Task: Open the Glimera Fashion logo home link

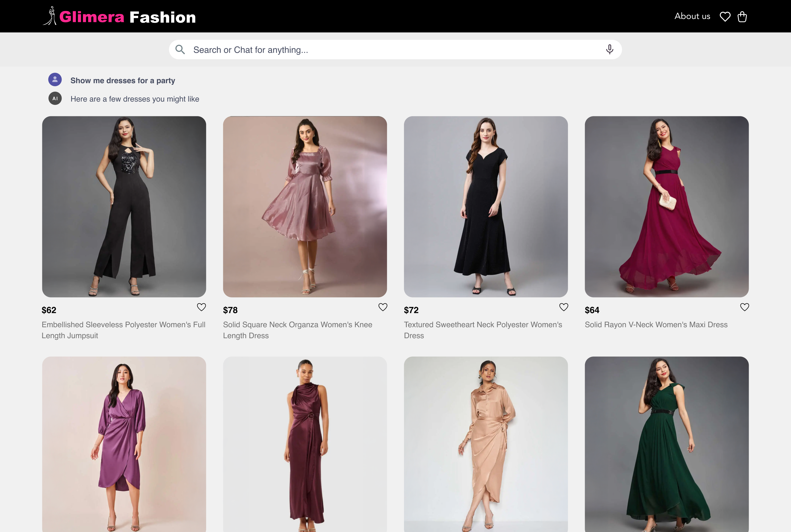Action: click(119, 16)
